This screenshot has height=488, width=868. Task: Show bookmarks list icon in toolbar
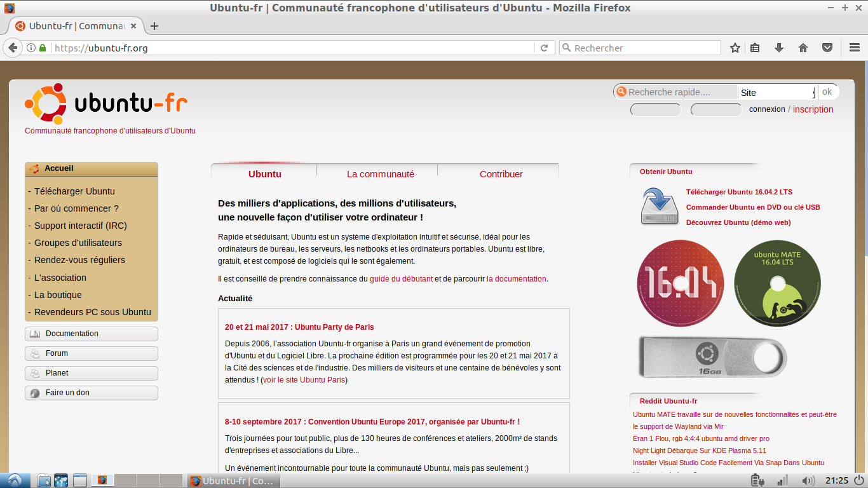[755, 48]
